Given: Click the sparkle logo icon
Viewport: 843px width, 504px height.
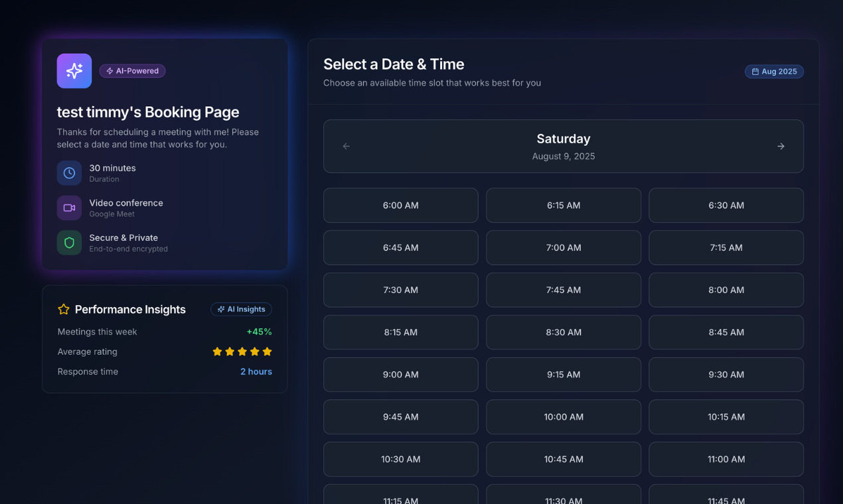Looking at the screenshot, I should coord(74,71).
